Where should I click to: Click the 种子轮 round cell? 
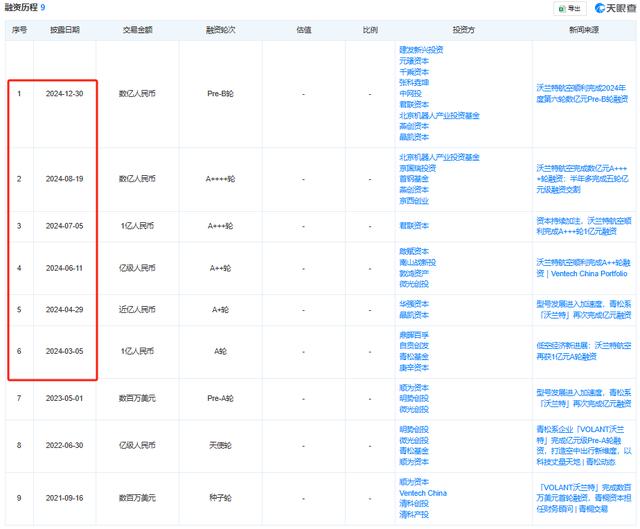pos(220,498)
